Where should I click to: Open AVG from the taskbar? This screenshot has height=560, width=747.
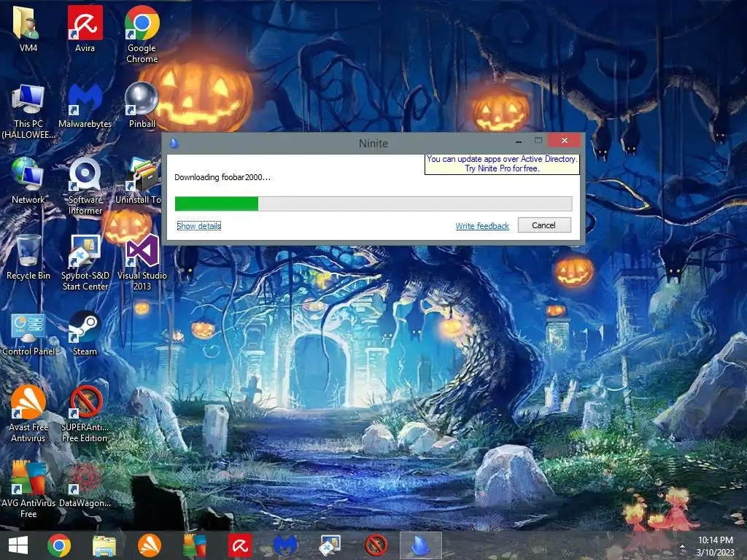click(x=195, y=545)
